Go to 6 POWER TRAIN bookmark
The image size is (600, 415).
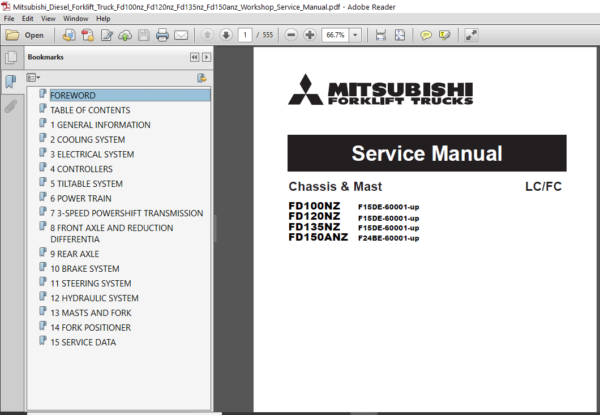pyautogui.click(x=81, y=199)
